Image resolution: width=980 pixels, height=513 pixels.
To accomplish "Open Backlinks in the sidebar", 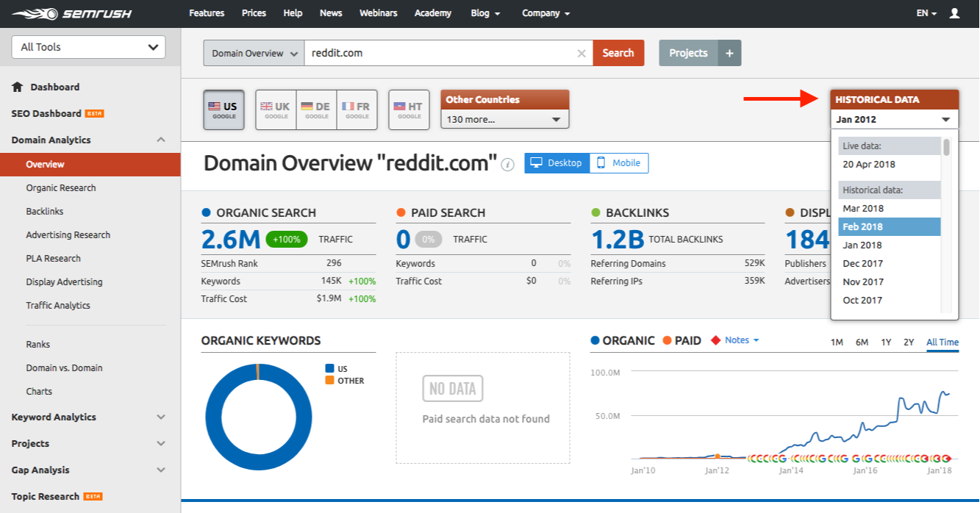I will tap(45, 211).
